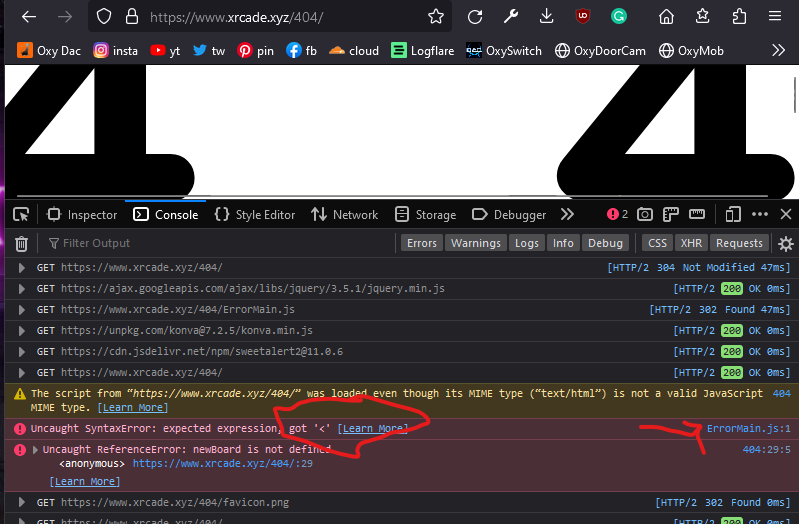
Task: Open ErrorMain.js:1 source link
Action: (748, 429)
